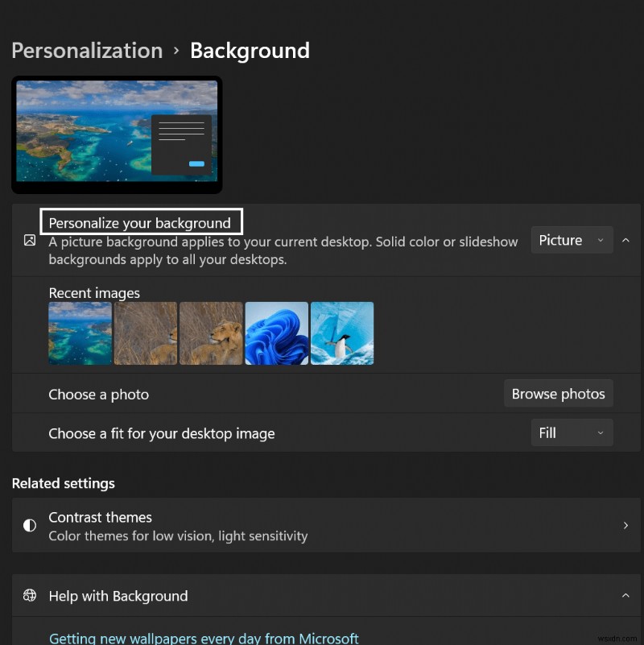Go back to Personalization in the breadcrumb
644x645 pixels.
pos(87,51)
